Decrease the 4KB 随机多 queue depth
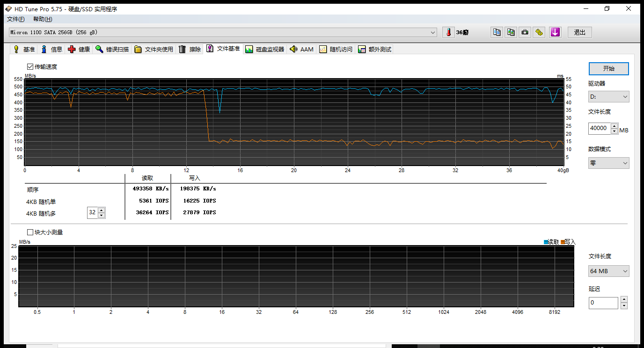This screenshot has width=644, height=348. [x=102, y=216]
